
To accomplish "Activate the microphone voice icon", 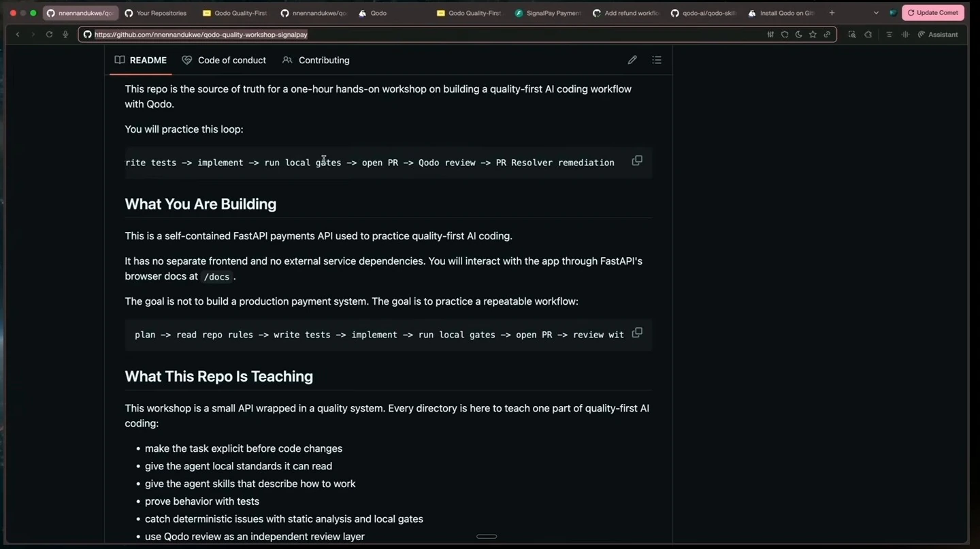I will click(x=65, y=35).
